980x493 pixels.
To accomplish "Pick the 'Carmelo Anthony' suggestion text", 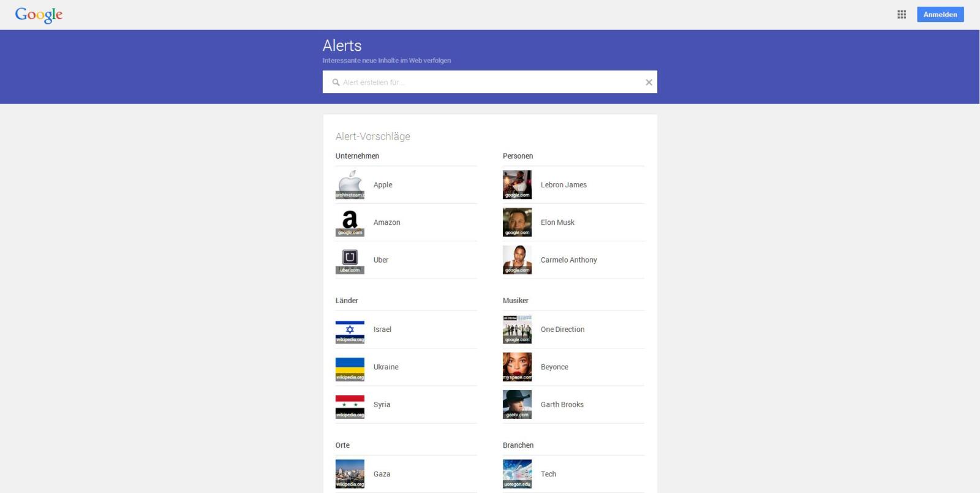I will click(568, 260).
